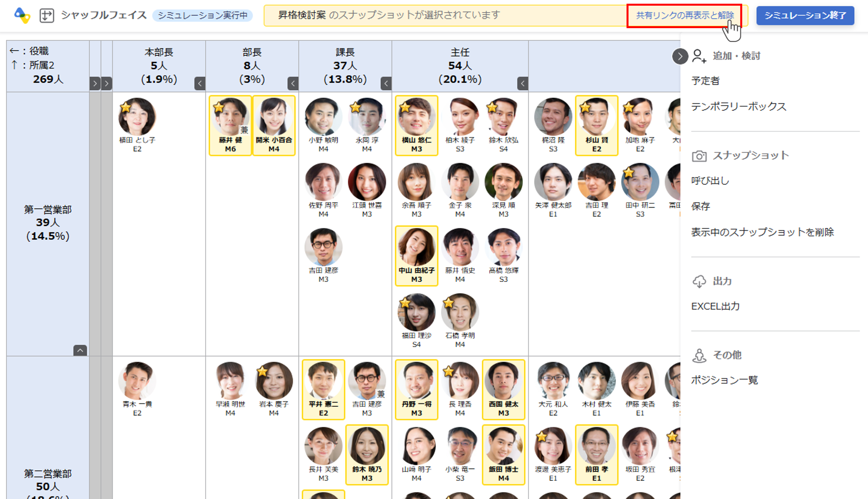Collapse the 部長 column with its arrow
The height and width of the screenshot is (499, 868).
[293, 83]
